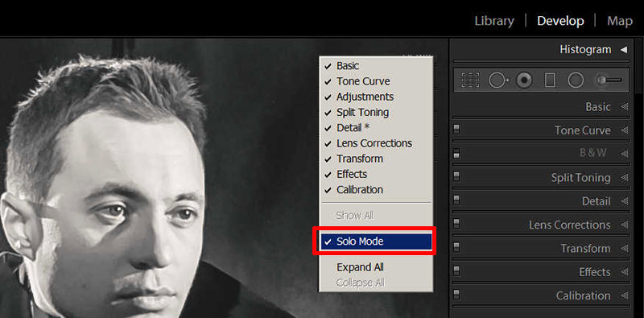Viewport: 644px width, 318px height.
Task: Click the Lens Corrections panel title
Action: coord(570,225)
